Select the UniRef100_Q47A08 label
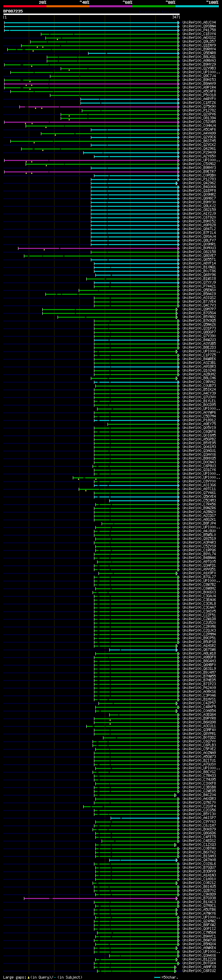The image size is (222, 980). [x=199, y=860]
